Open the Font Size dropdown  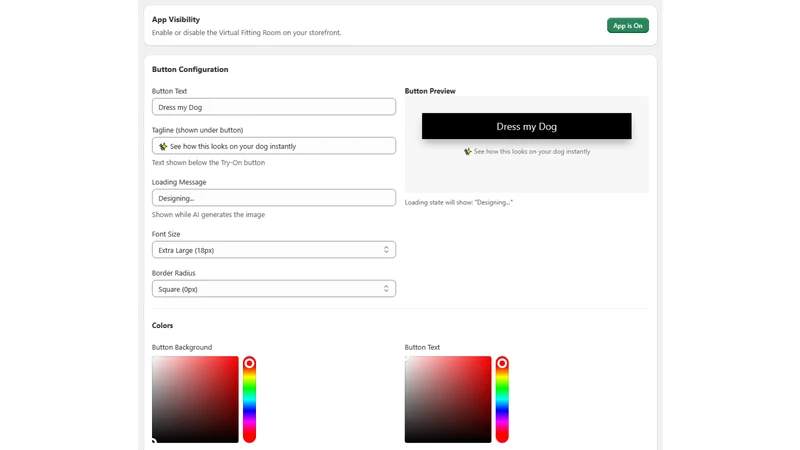point(273,250)
